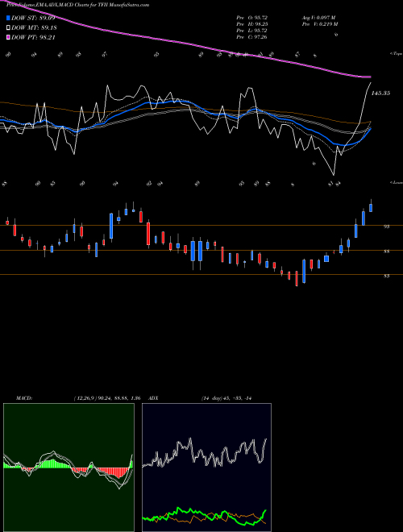Click the 145.35 value beside the white line
Image resolution: width=403 pixels, height=532 pixels.
[380, 93]
